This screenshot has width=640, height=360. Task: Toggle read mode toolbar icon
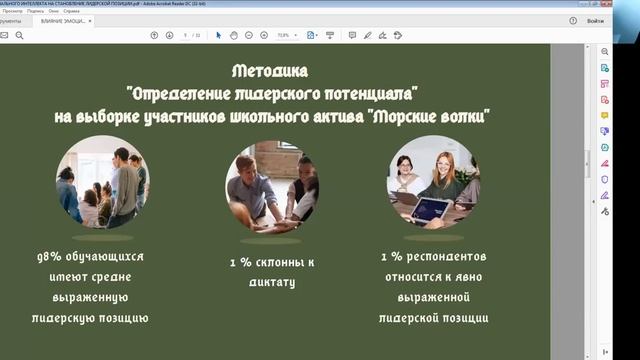click(330, 36)
